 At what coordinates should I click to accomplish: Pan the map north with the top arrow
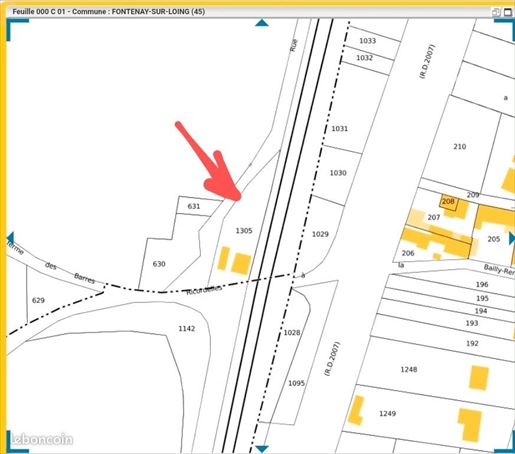[262, 23]
